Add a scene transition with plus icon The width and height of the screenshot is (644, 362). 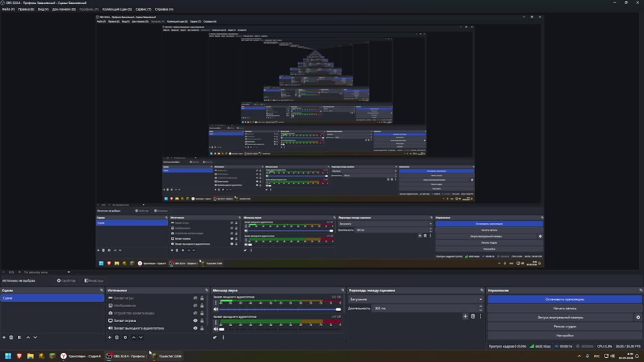[465, 316]
